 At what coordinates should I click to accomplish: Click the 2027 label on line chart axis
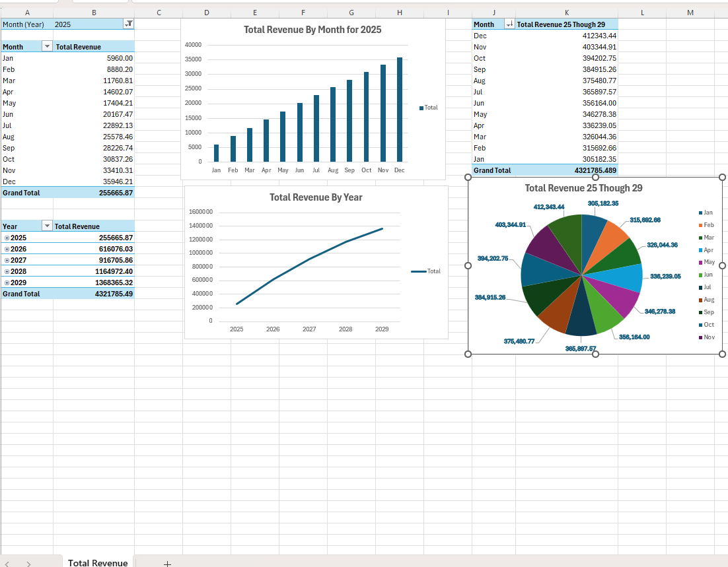click(309, 329)
